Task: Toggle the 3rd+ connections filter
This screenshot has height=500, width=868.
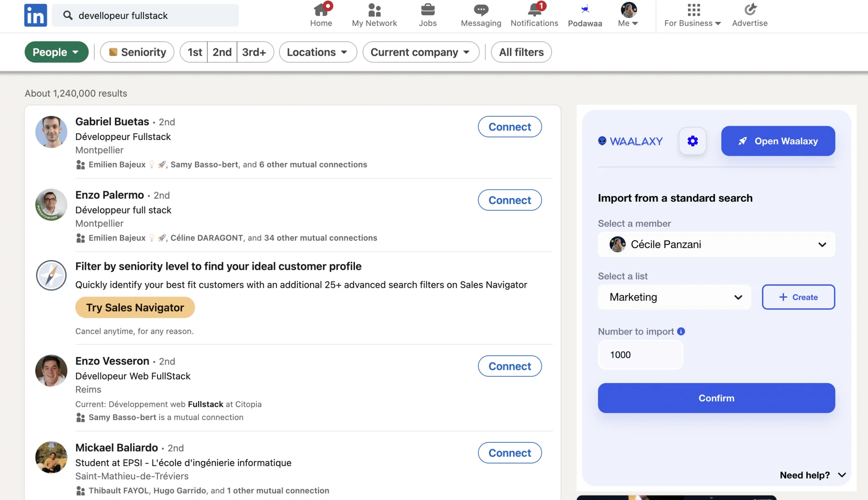Action: pyautogui.click(x=255, y=52)
